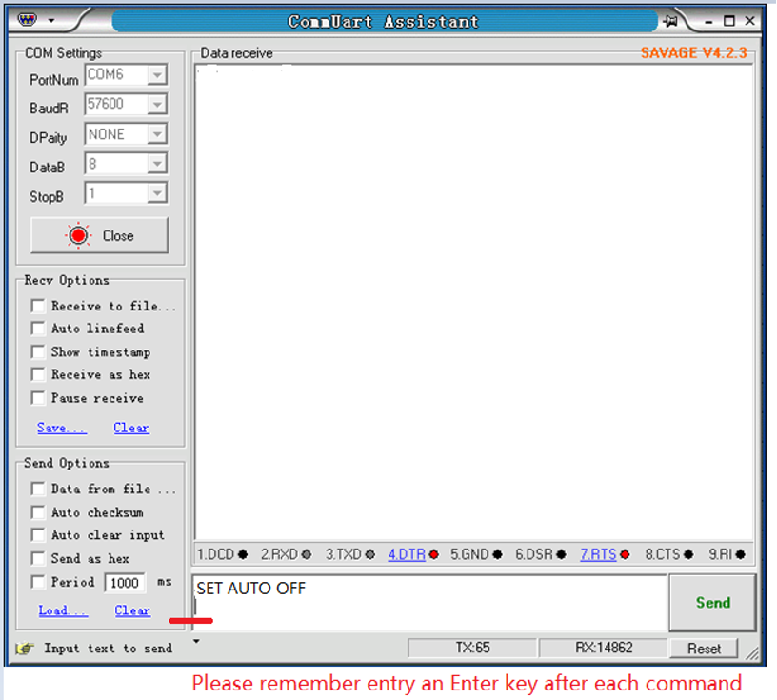Image resolution: width=777 pixels, height=700 pixels.
Task: Click the Data receive text area
Action: pos(474,302)
